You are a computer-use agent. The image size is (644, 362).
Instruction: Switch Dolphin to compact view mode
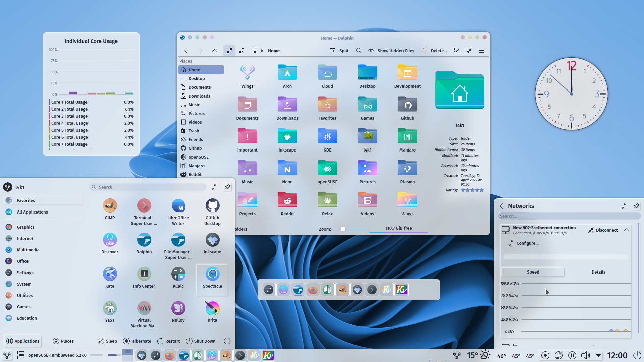(x=241, y=51)
